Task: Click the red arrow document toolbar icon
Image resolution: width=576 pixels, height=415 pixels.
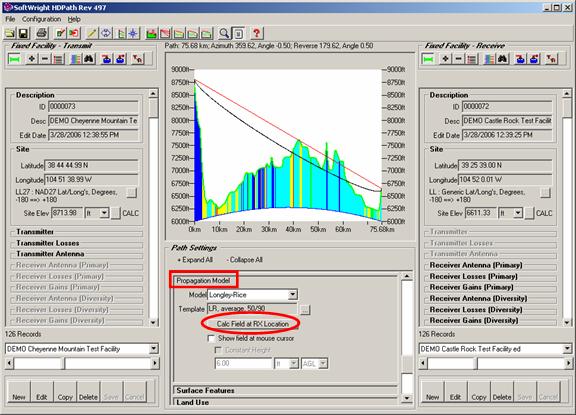Action: pos(74,34)
